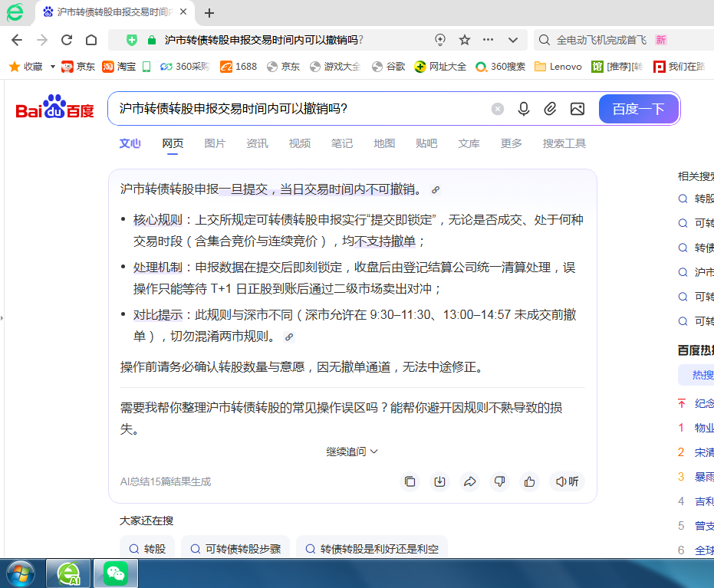
Task: Open the 360采购 bookmark
Action: pos(184,67)
